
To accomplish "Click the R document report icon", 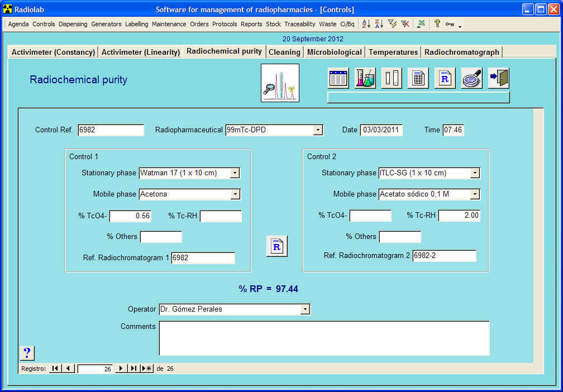I will (x=444, y=78).
